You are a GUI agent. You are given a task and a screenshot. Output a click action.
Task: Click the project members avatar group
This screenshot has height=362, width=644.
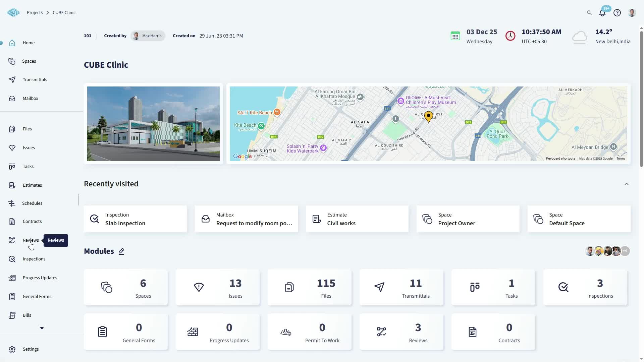click(x=607, y=251)
